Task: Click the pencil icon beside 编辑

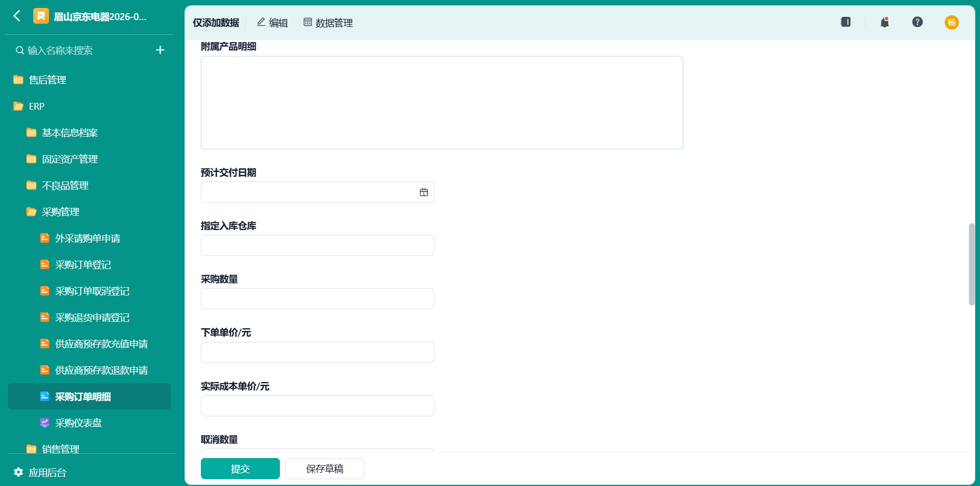Action: pyautogui.click(x=261, y=22)
